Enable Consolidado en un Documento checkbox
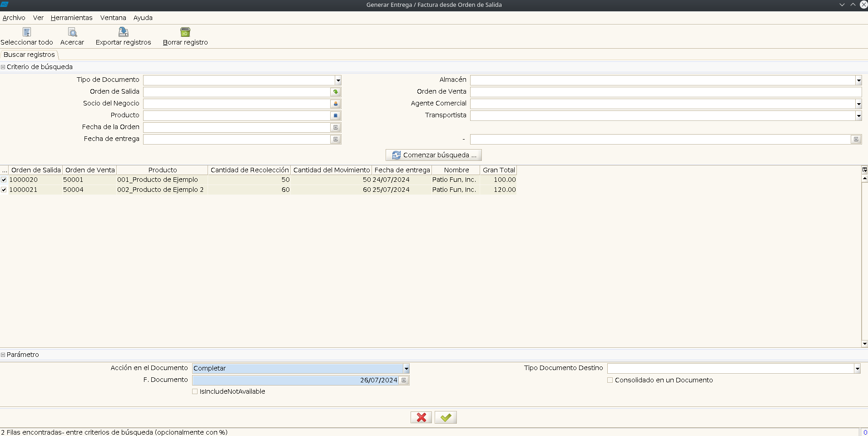The height and width of the screenshot is (436, 868). (610, 380)
